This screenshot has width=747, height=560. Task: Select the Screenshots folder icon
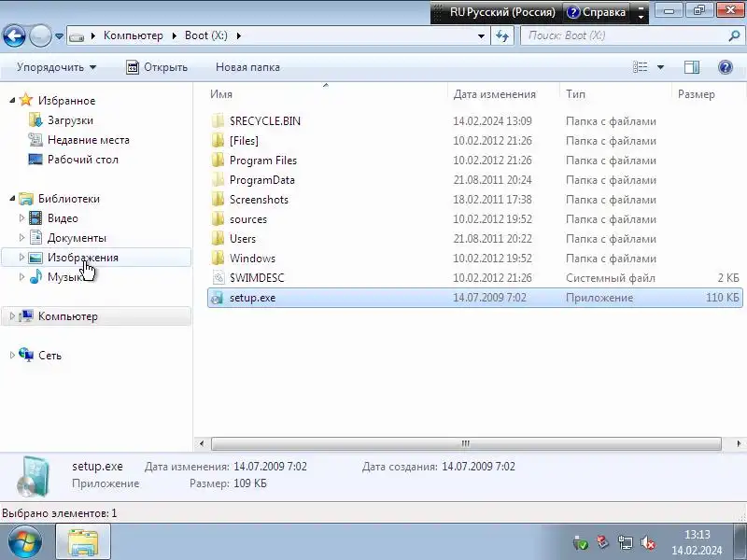point(218,199)
